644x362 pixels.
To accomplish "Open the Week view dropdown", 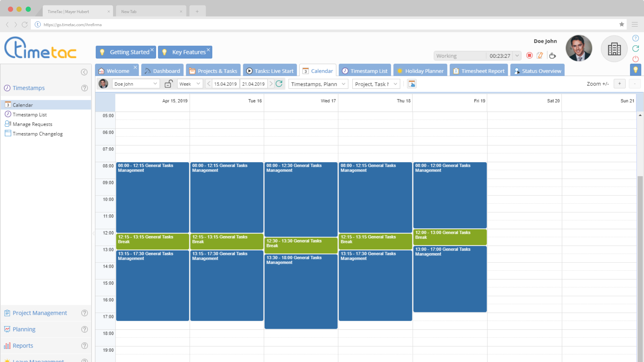I will (190, 84).
